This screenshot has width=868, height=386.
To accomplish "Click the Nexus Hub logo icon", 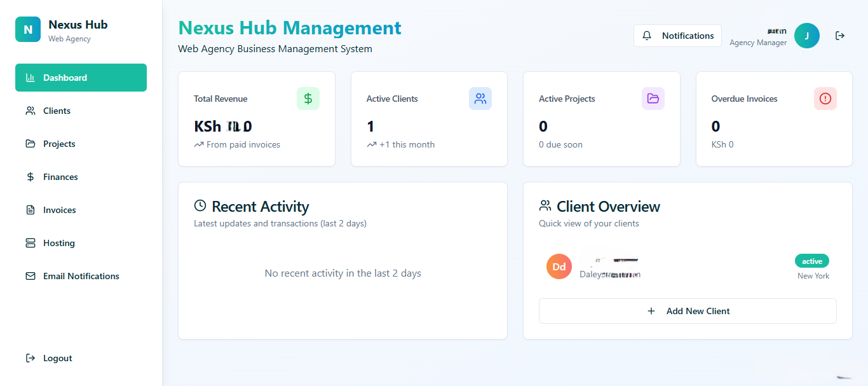I will (28, 29).
